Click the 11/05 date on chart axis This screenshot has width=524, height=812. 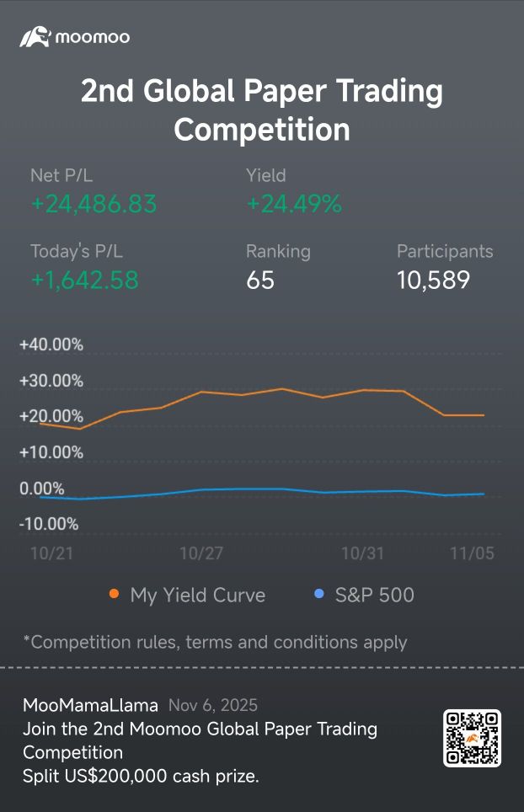[x=472, y=553]
